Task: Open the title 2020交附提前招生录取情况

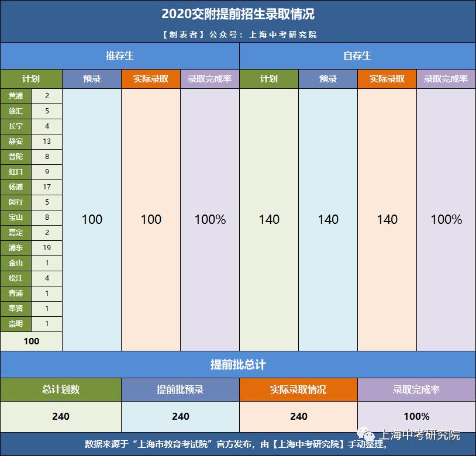Action: (x=238, y=16)
